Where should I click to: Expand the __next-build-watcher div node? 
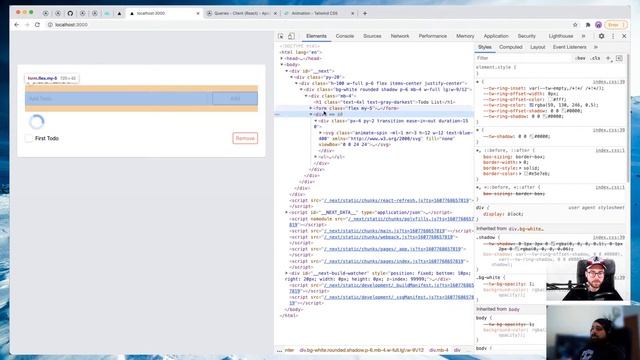click(287, 273)
